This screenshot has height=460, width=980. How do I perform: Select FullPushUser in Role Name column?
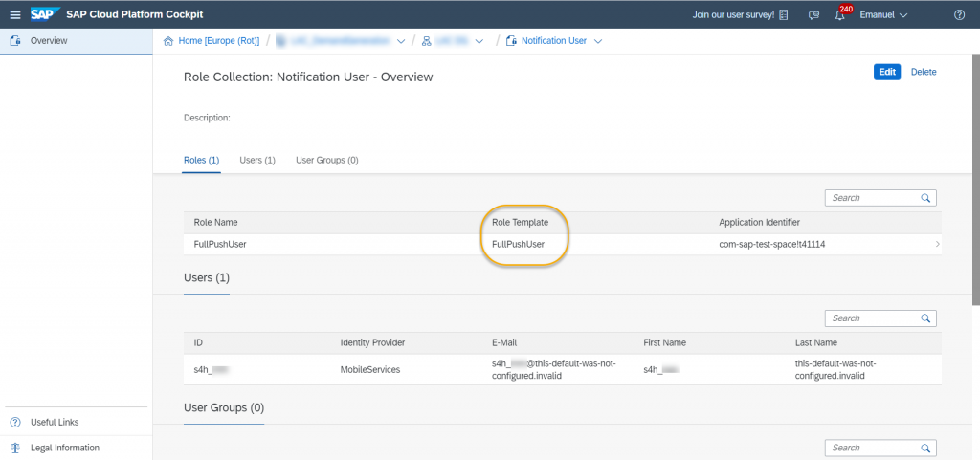[220, 245]
